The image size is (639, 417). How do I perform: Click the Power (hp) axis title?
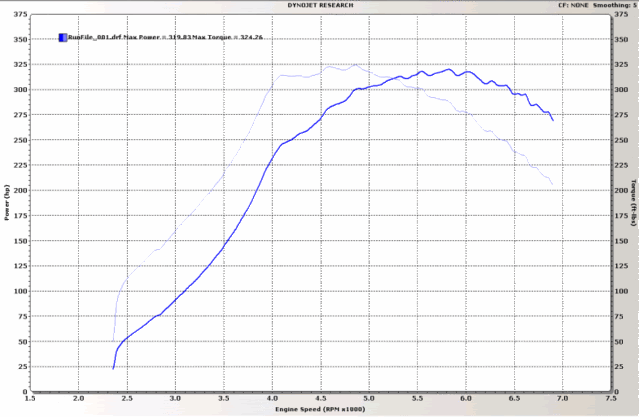pos(7,203)
